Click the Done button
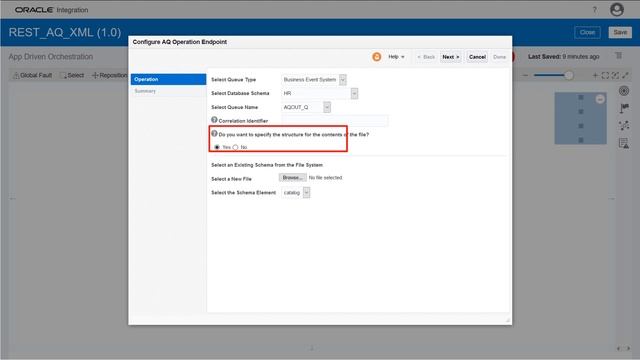 (x=499, y=57)
